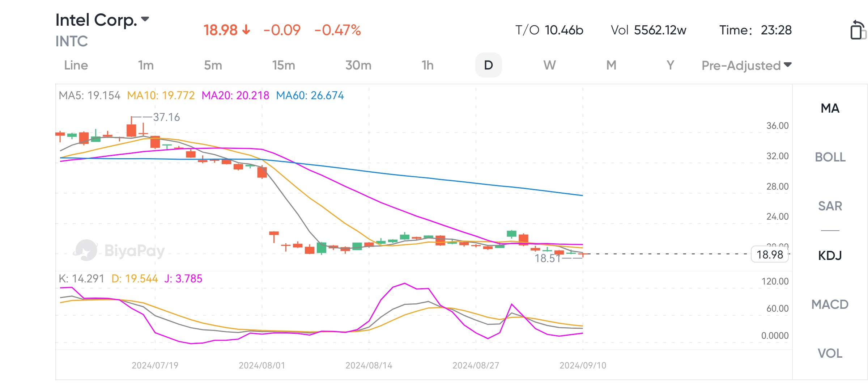Click the 32.00 price axis label
This screenshot has width=868, height=391.
point(778,156)
